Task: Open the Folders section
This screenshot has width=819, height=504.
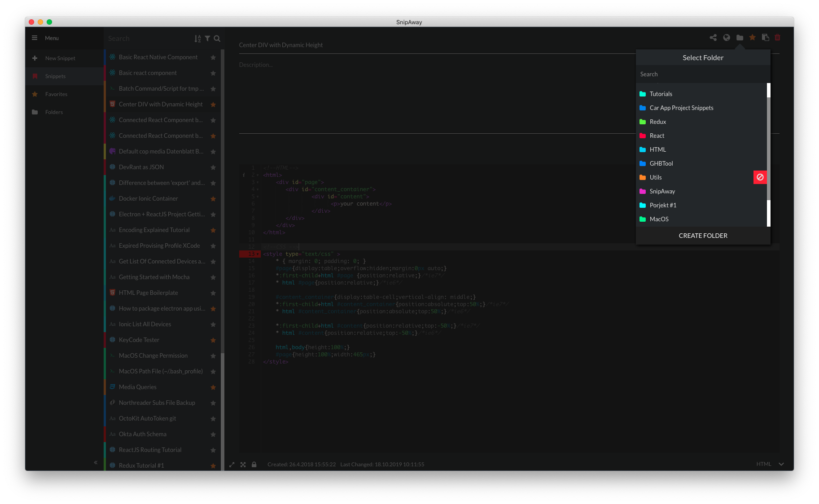Action: tap(64, 112)
